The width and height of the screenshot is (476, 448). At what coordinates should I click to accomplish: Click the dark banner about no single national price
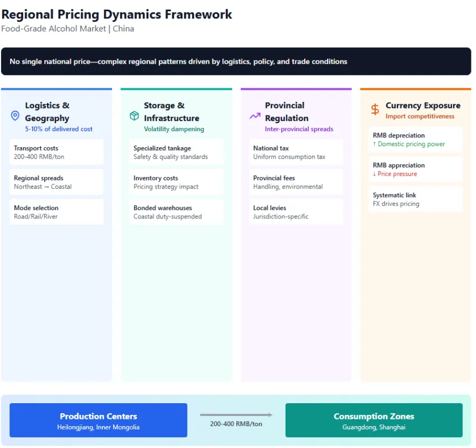point(236,62)
